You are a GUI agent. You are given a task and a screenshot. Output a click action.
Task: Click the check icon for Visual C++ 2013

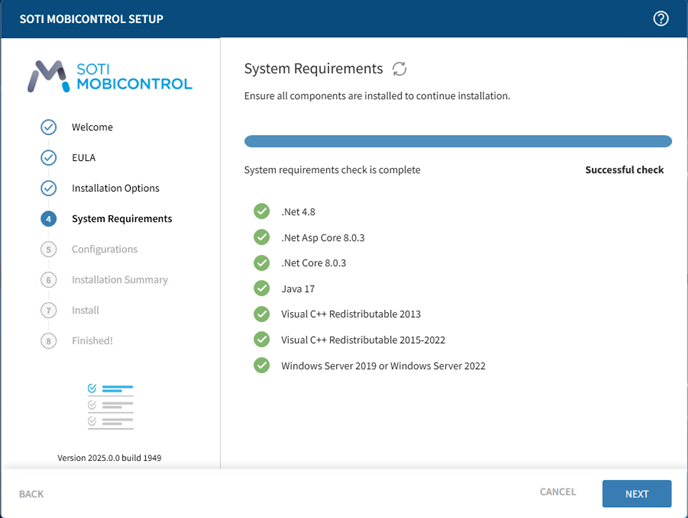pyautogui.click(x=262, y=314)
